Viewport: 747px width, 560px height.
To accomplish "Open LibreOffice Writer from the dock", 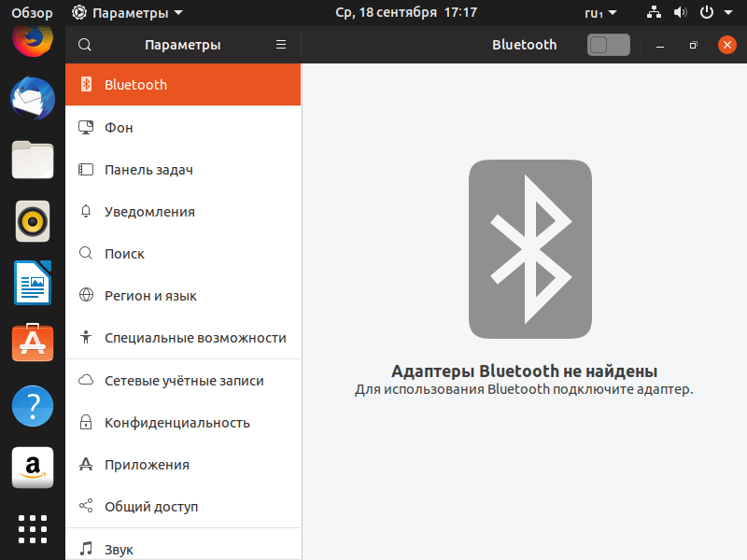I will [x=33, y=283].
